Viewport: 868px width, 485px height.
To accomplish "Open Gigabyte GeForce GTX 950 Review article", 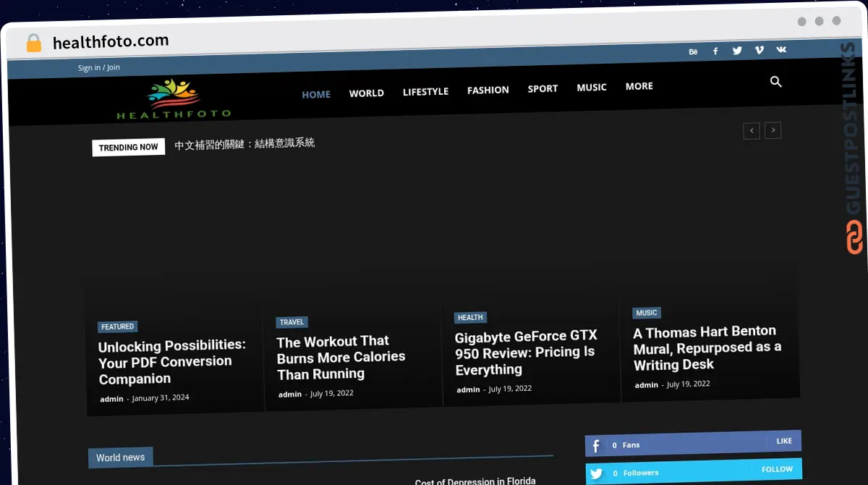I will (x=526, y=353).
